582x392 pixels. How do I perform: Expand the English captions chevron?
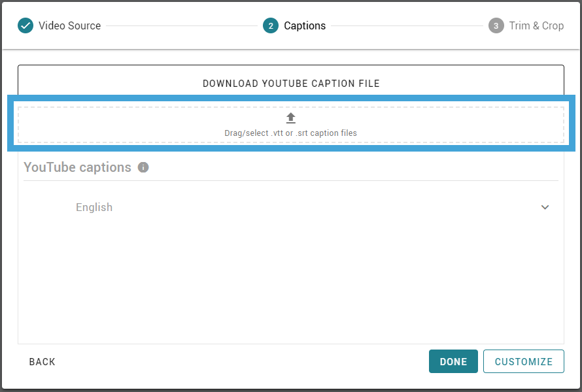545,207
